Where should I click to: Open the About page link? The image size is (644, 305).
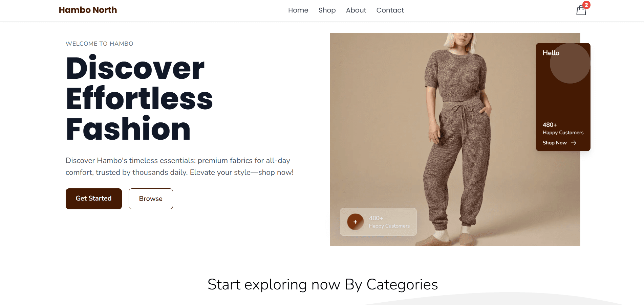(356, 10)
